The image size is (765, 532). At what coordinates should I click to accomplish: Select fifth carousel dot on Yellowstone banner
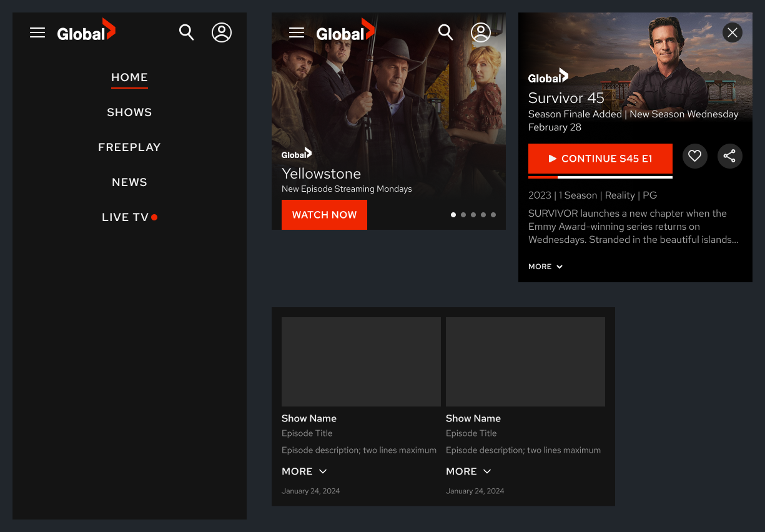point(493,215)
